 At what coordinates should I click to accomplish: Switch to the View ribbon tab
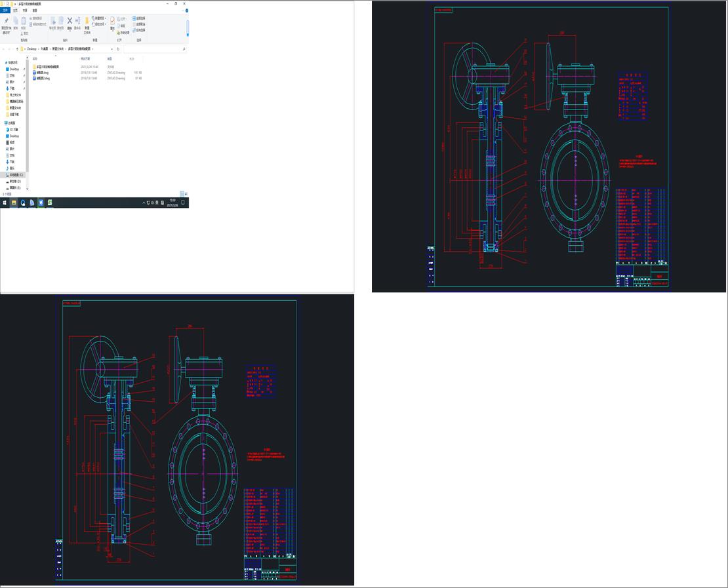click(x=35, y=10)
